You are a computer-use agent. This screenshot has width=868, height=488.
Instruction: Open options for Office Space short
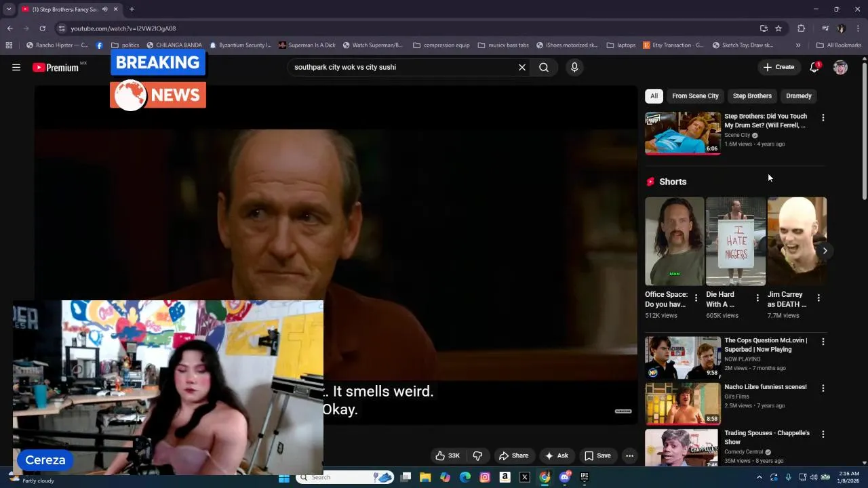click(696, 298)
